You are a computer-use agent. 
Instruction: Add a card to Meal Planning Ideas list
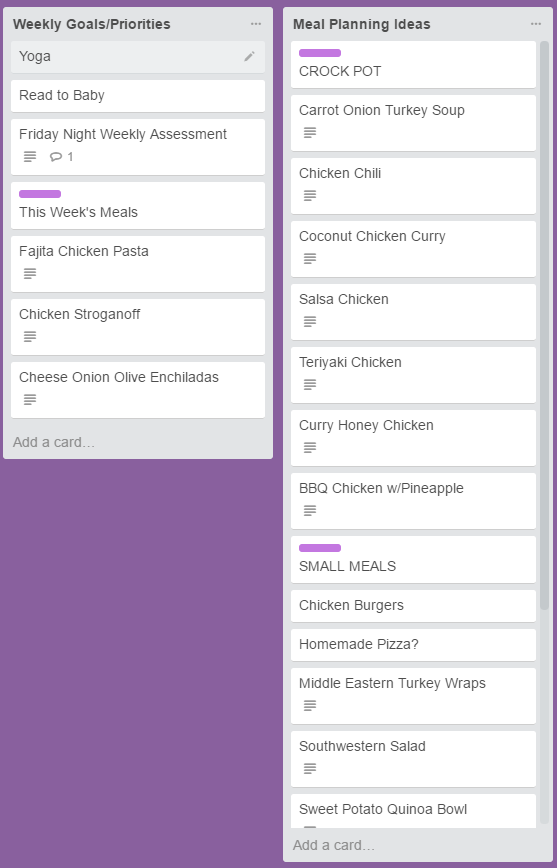click(x=334, y=845)
